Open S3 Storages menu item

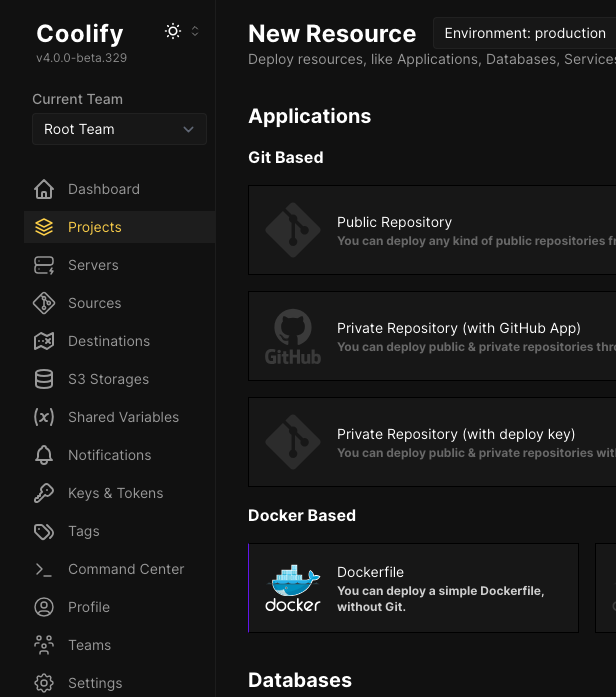point(120,379)
